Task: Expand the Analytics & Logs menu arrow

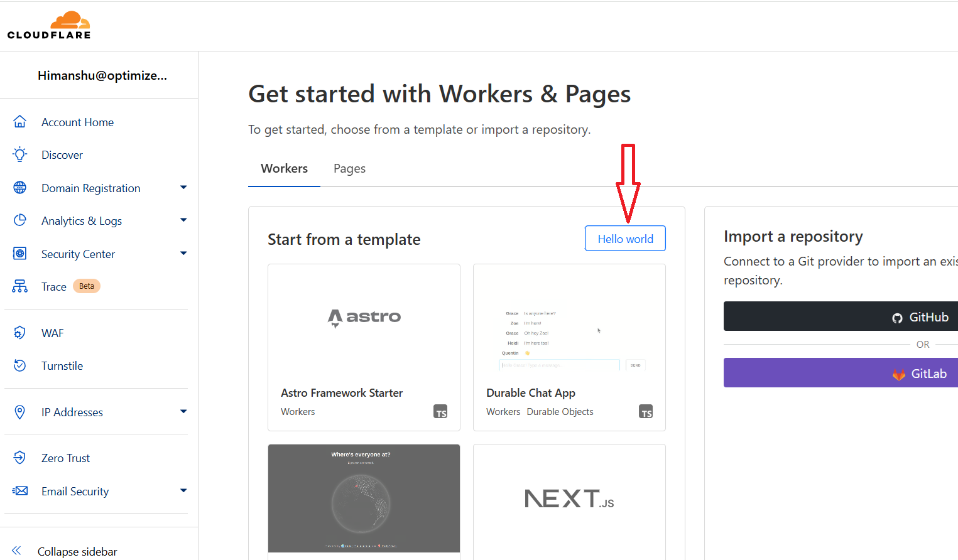Action: [x=183, y=220]
